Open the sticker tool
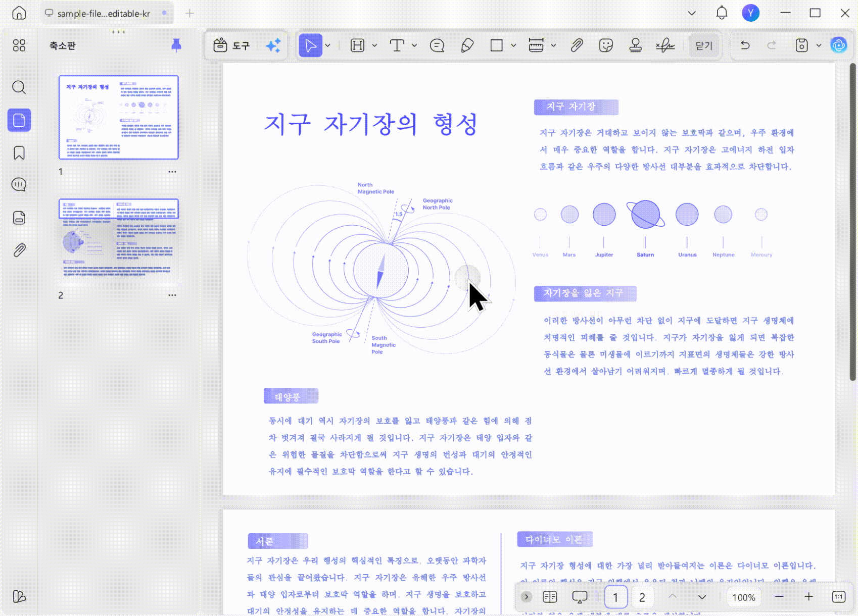 point(606,45)
